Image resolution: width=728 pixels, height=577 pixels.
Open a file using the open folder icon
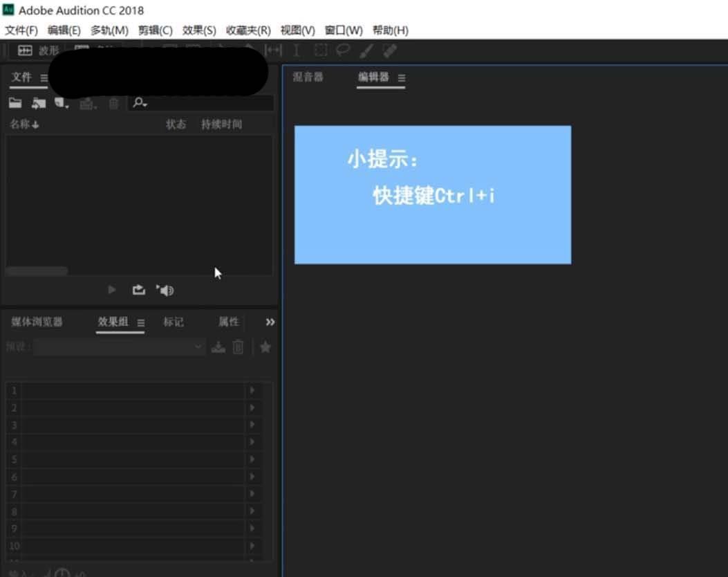pyautogui.click(x=15, y=102)
